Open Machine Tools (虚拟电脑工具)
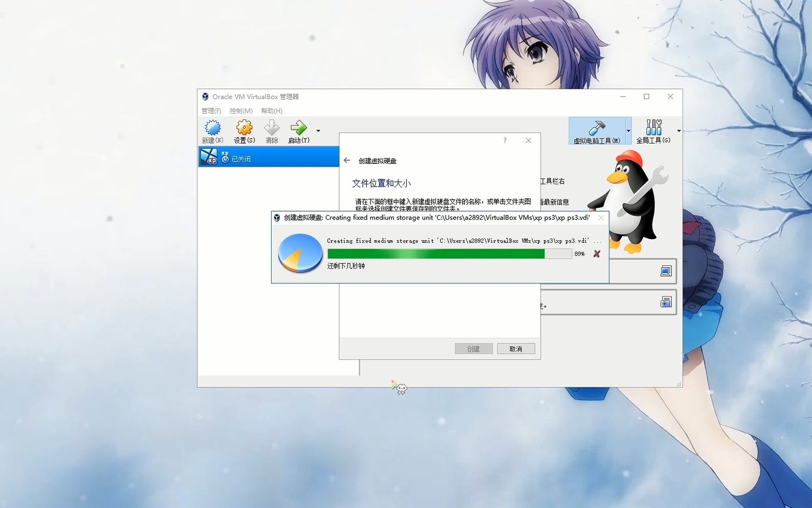 pos(597,131)
